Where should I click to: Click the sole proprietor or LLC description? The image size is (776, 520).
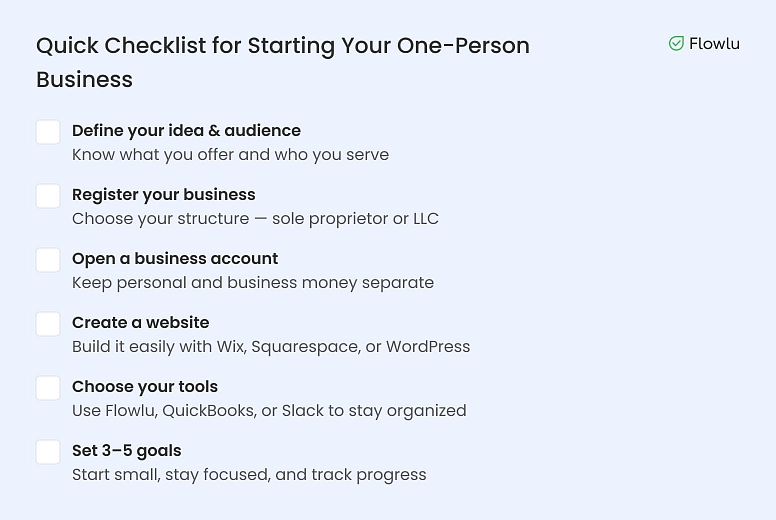255,219
